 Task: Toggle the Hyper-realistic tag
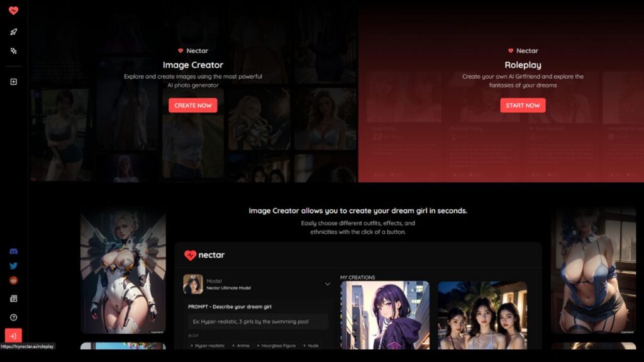(x=208, y=346)
